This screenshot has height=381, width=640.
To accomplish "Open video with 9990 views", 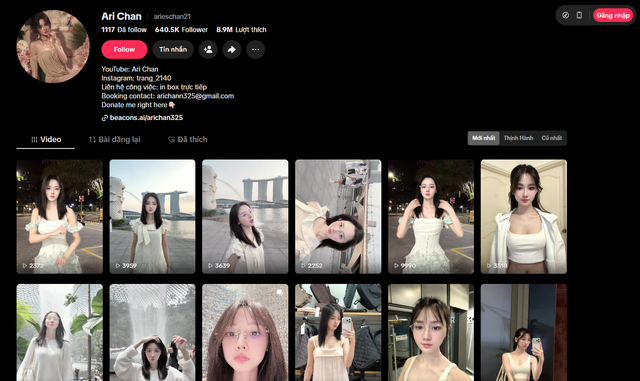I will click(x=431, y=216).
